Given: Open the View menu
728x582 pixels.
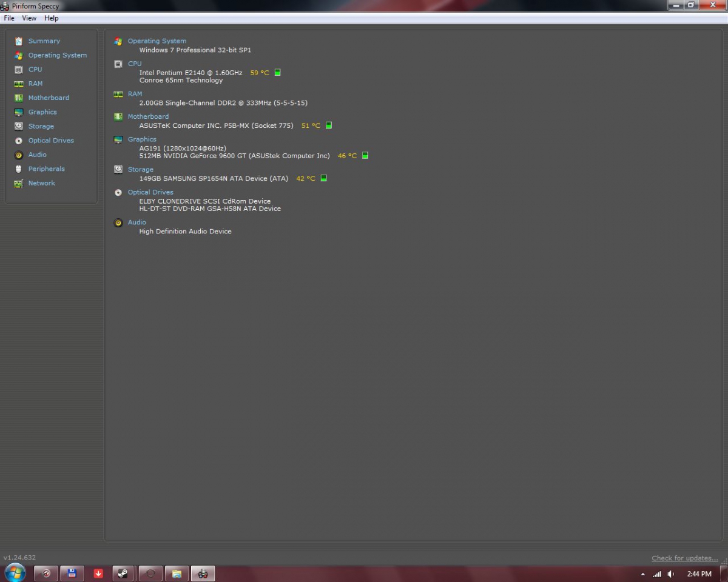Looking at the screenshot, I should [29, 18].
